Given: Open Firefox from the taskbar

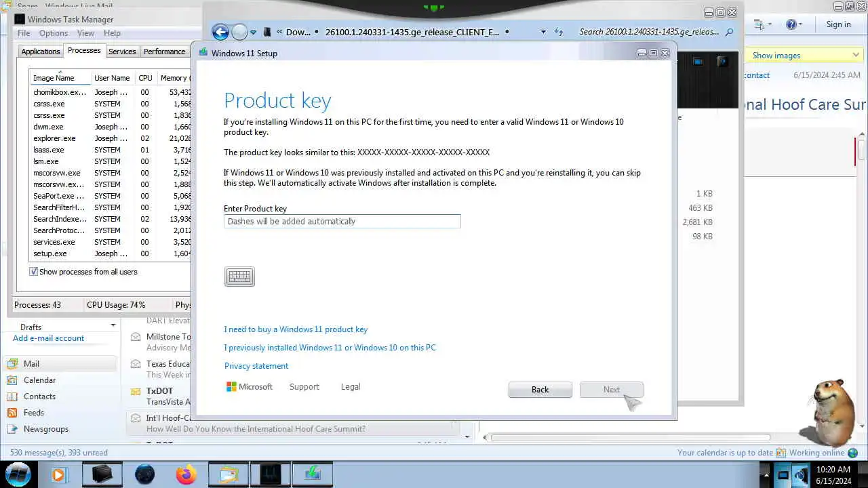Looking at the screenshot, I should (185, 474).
